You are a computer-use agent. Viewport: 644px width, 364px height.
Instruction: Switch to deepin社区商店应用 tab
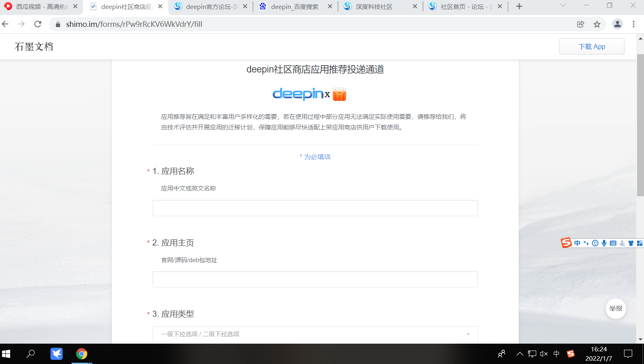(x=126, y=7)
